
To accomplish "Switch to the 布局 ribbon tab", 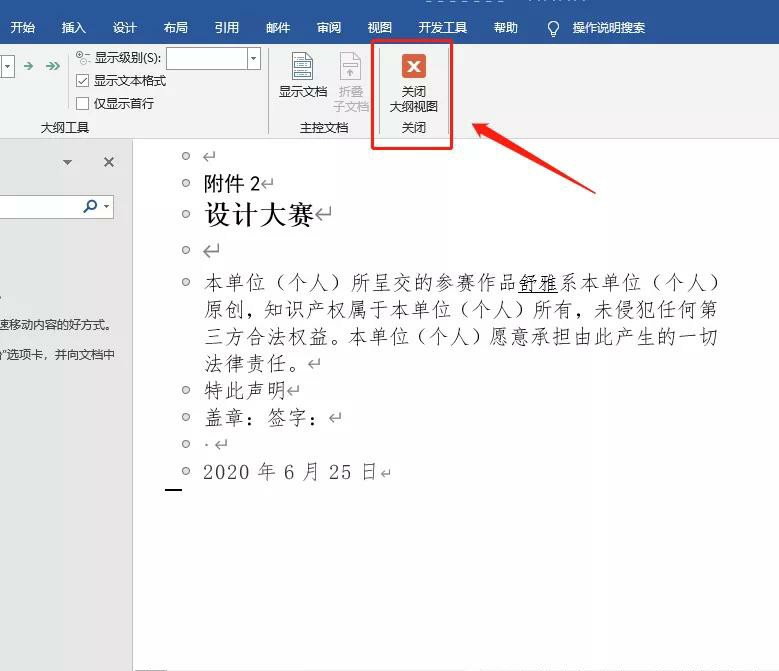I will tap(175, 27).
